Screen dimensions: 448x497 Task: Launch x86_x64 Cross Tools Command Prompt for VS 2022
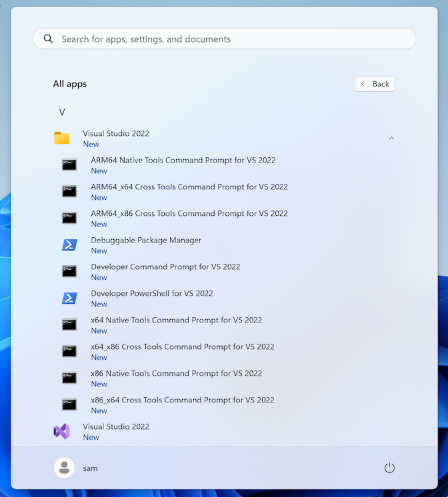(183, 400)
